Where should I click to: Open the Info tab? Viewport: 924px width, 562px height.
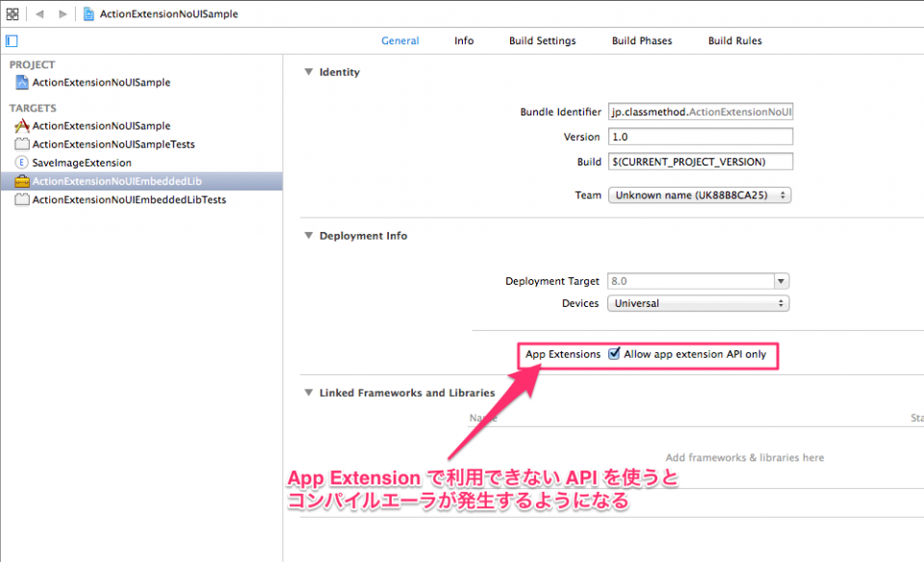pyautogui.click(x=463, y=40)
